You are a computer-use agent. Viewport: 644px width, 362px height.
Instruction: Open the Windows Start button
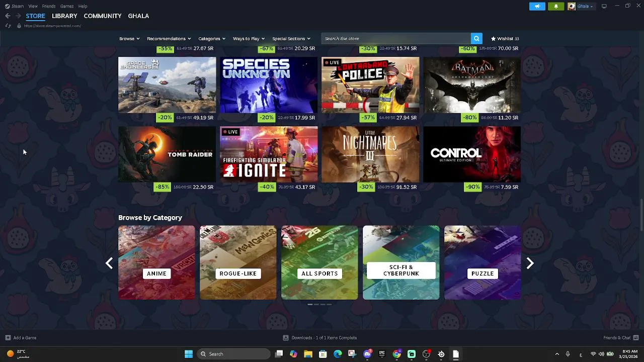point(189,354)
